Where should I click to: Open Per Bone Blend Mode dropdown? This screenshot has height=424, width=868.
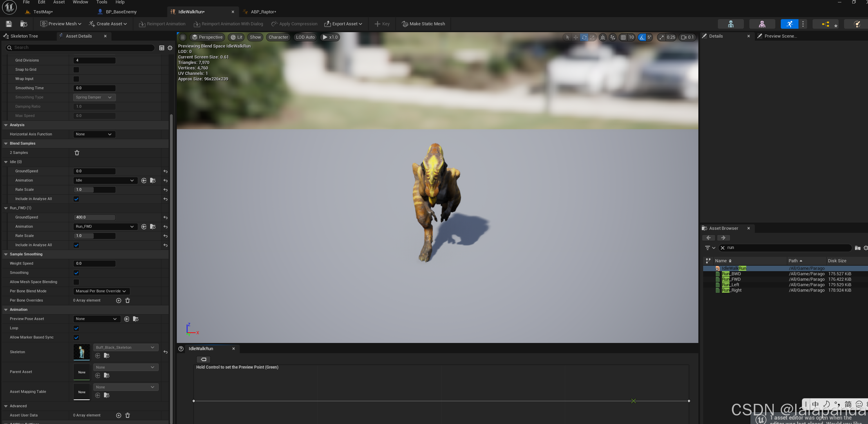(101, 291)
